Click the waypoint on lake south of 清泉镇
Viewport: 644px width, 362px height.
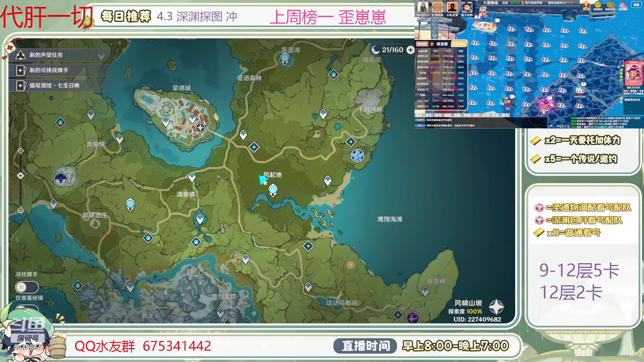[200, 218]
